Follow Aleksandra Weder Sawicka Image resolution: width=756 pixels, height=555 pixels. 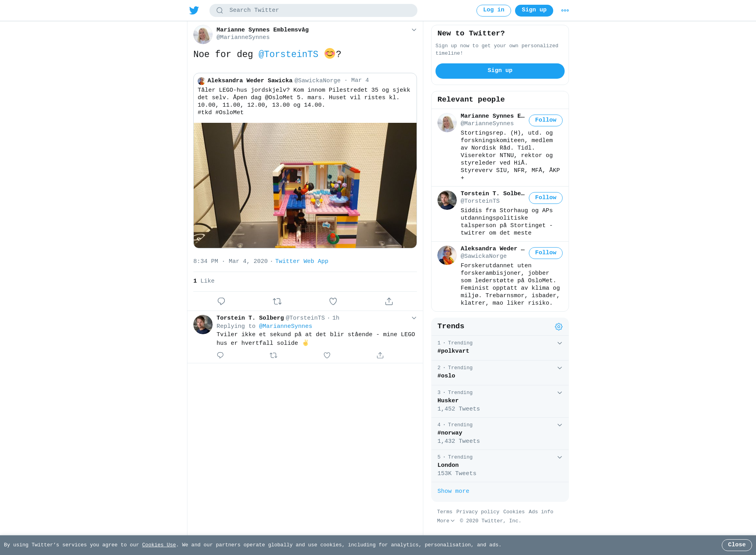[x=546, y=253]
